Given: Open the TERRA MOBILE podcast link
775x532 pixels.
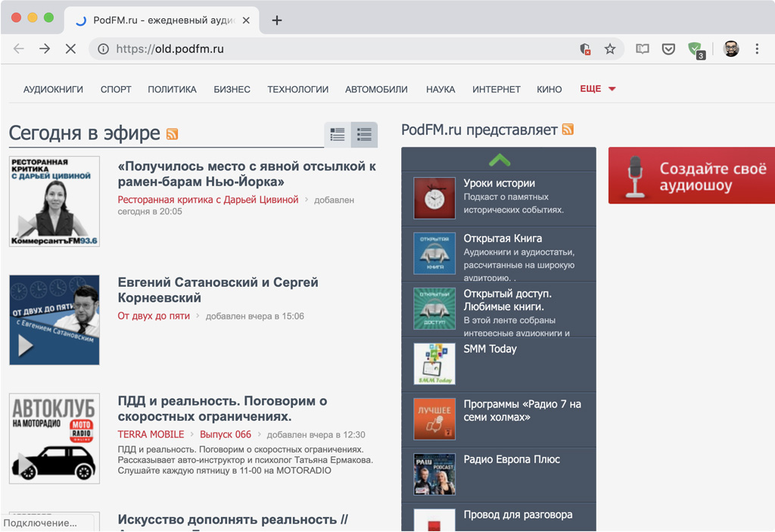Looking at the screenshot, I should (x=151, y=434).
